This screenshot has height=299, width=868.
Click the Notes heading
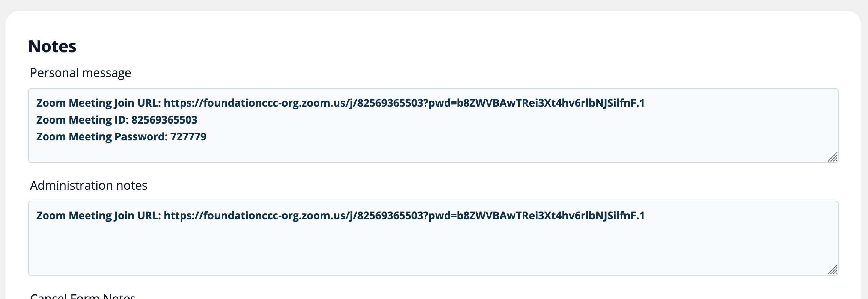[x=52, y=47]
